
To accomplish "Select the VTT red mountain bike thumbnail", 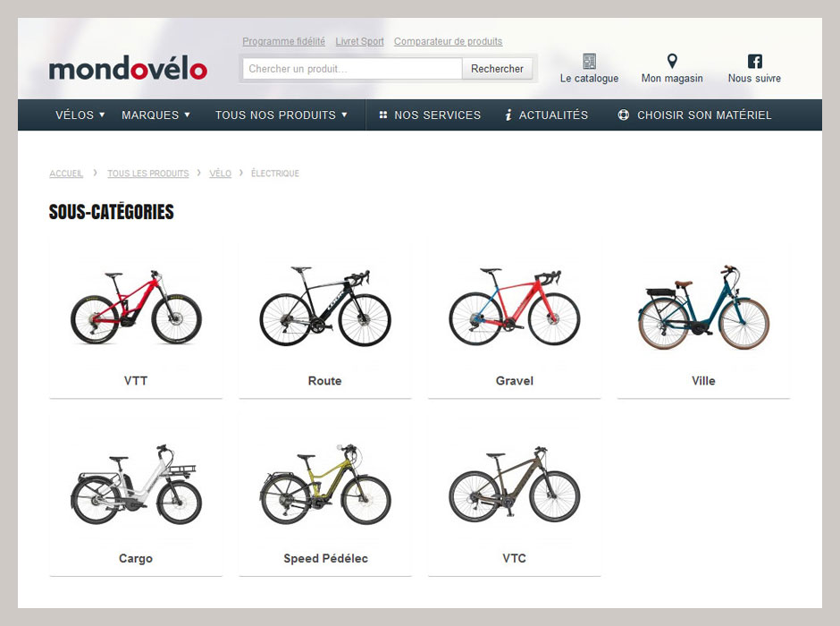I will (136, 307).
